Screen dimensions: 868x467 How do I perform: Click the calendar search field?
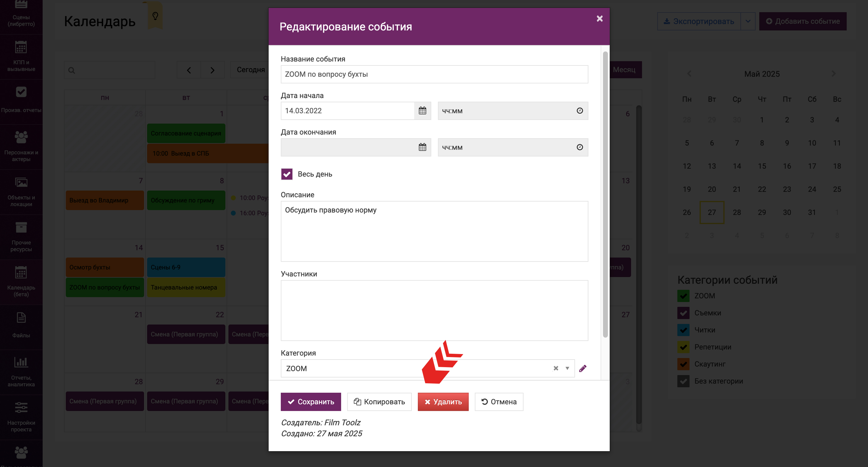[x=110, y=70]
